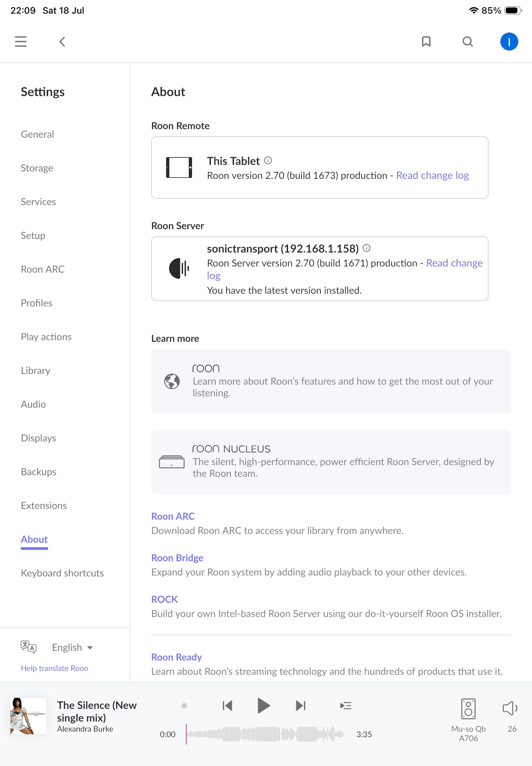This screenshot has height=766, width=532.
Task: Open the play queue
Action: click(x=346, y=705)
